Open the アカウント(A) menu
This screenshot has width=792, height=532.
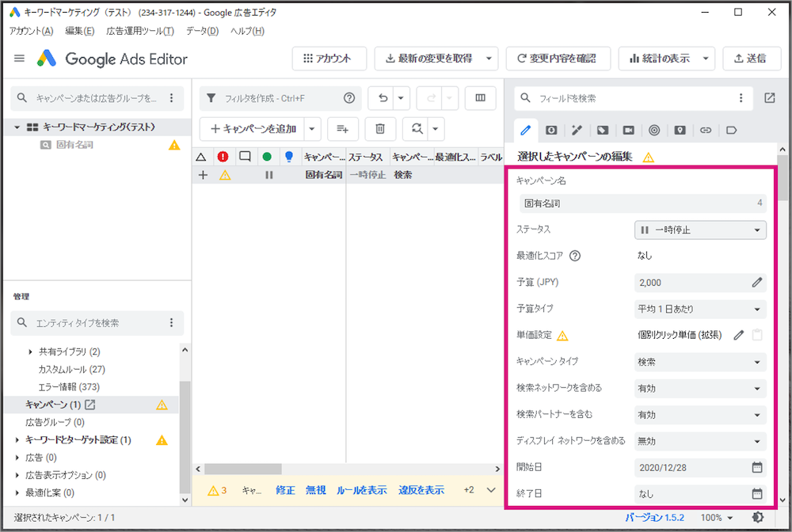(x=32, y=32)
